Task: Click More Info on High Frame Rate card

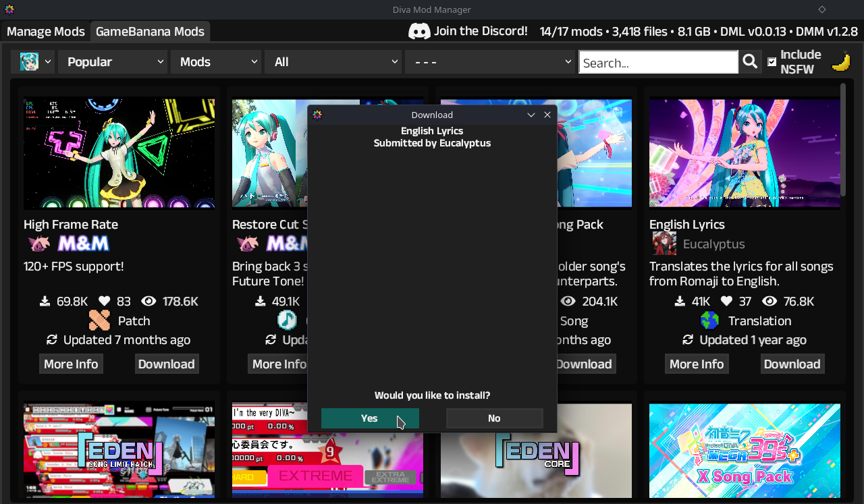Action: pos(71,364)
